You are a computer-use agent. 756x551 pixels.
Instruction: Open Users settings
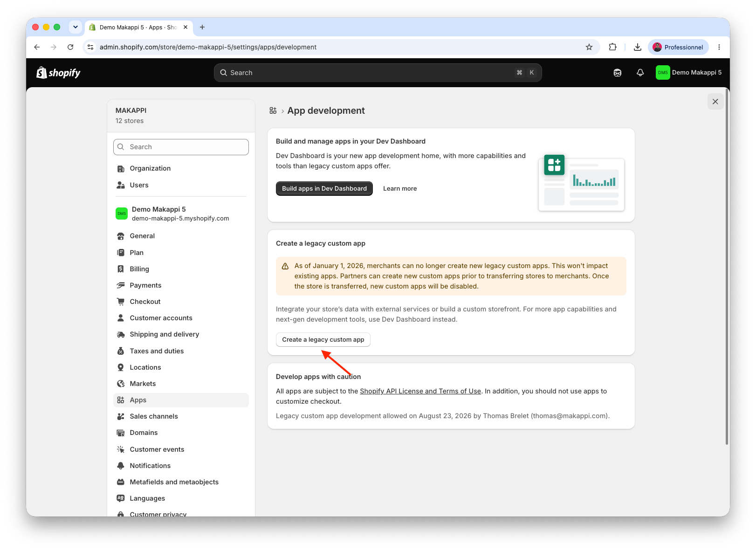point(181,185)
